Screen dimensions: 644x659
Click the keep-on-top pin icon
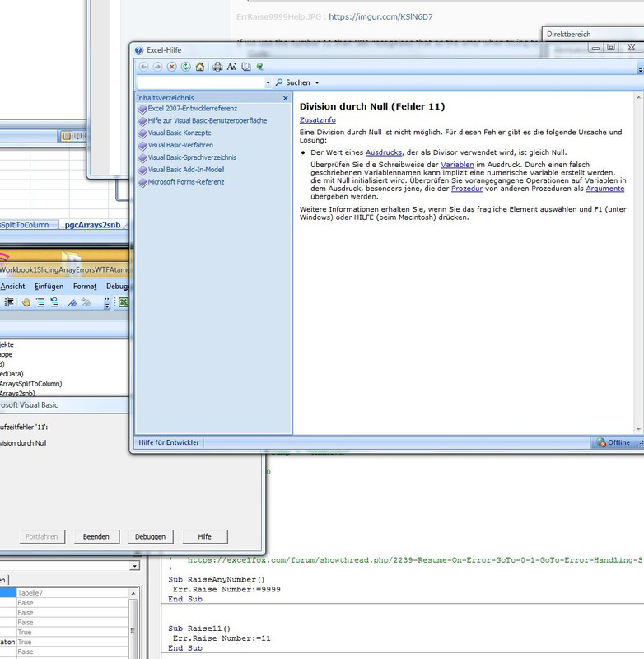pos(260,67)
